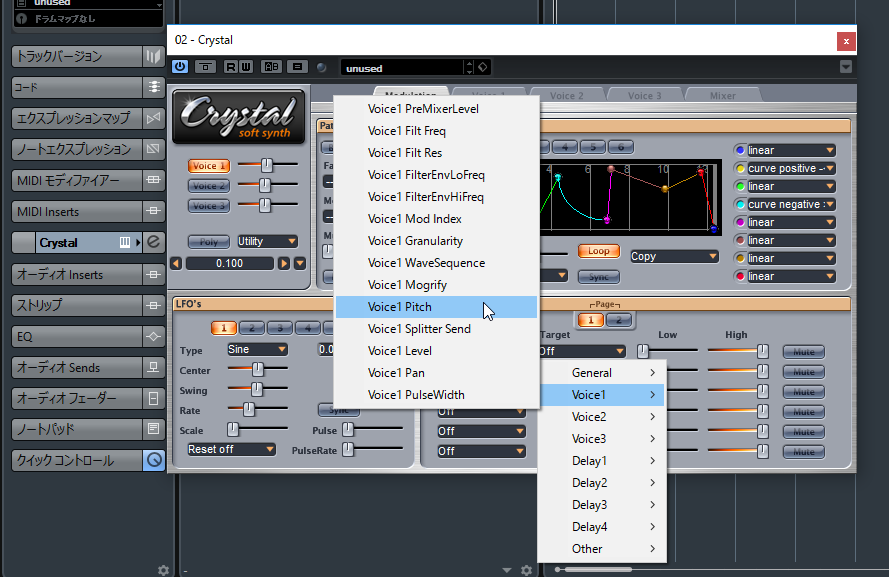Close the 02 - Crystal window
The image size is (889, 577).
(x=846, y=41)
